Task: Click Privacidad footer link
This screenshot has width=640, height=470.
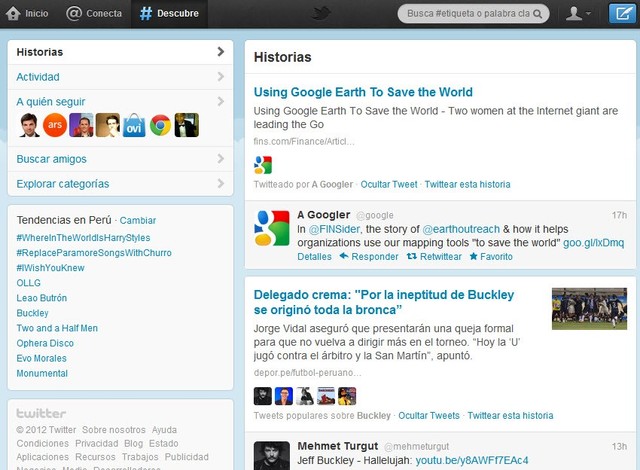Action: [x=97, y=443]
